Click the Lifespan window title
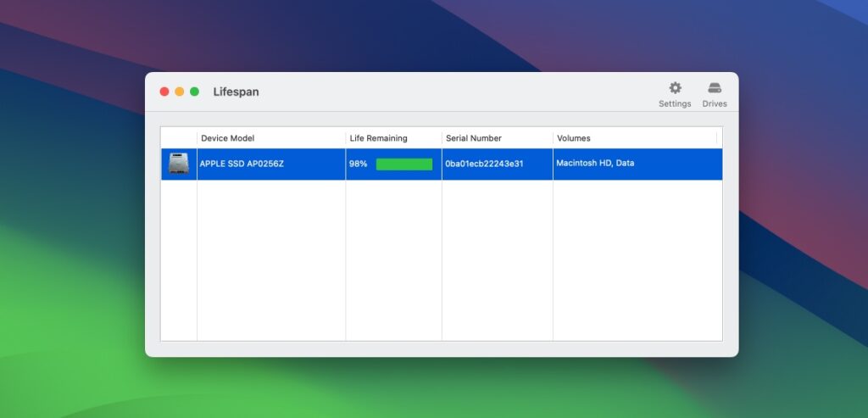868x418 pixels. coord(236,92)
